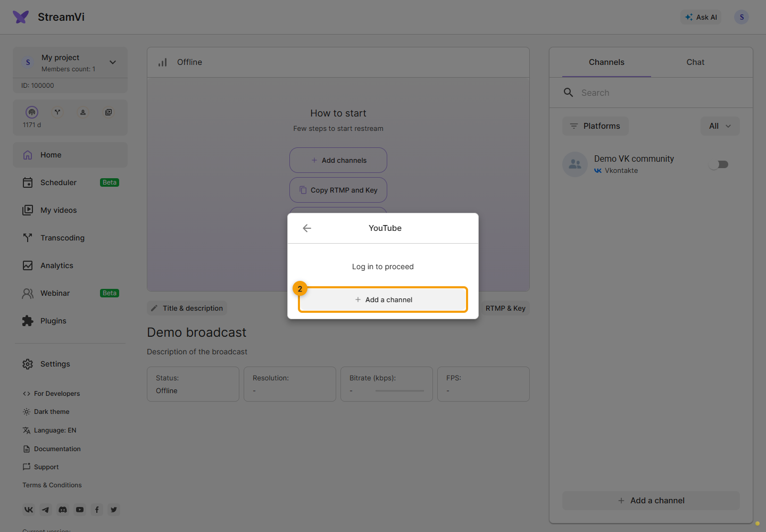Click Add a channel in YouTube dialog
The height and width of the screenshot is (532, 766).
[383, 300]
